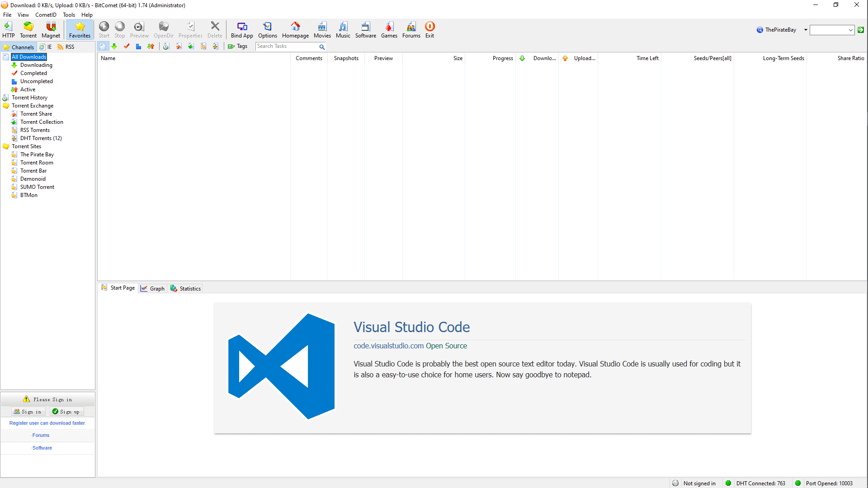The height and width of the screenshot is (488, 868).
Task: Click the DHT Connected status icon
Action: (727, 483)
